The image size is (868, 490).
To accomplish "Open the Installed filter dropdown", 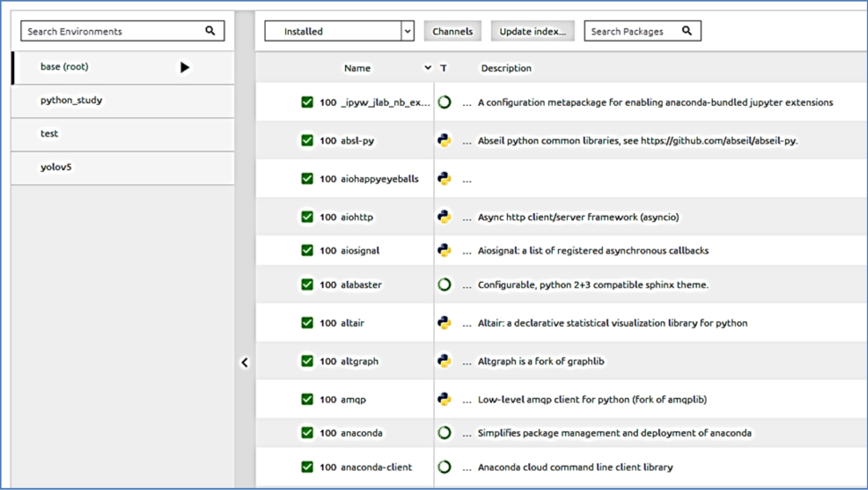I will tap(339, 31).
